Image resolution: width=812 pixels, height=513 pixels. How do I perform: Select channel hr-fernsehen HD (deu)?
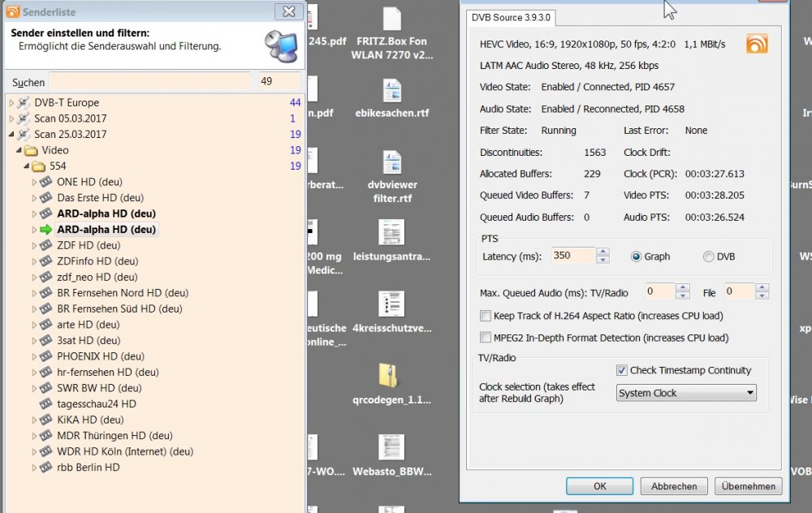tap(108, 373)
